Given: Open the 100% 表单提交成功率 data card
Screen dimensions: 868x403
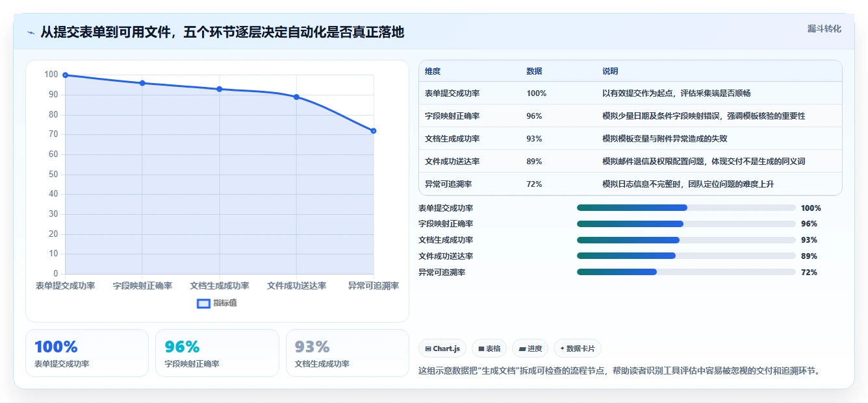Looking at the screenshot, I should coord(87,353).
